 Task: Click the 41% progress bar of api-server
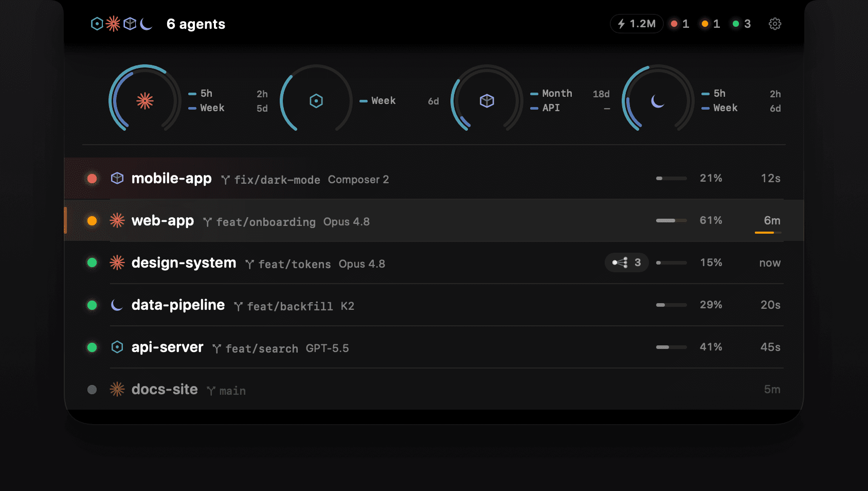pyautogui.click(x=672, y=347)
